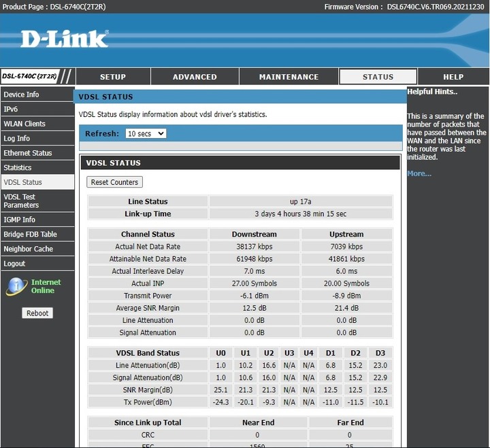
Task: Click transmit power '-6.1 dBm'
Action: coord(254,296)
